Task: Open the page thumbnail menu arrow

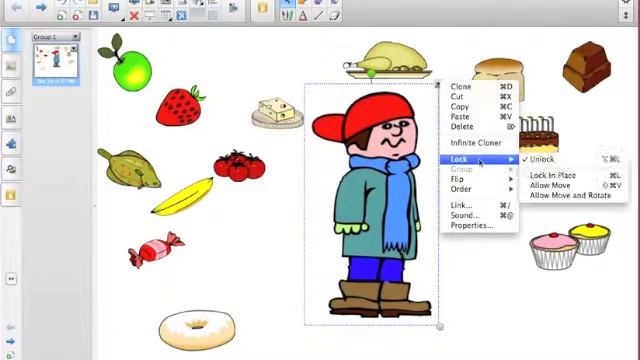Action: (x=73, y=49)
